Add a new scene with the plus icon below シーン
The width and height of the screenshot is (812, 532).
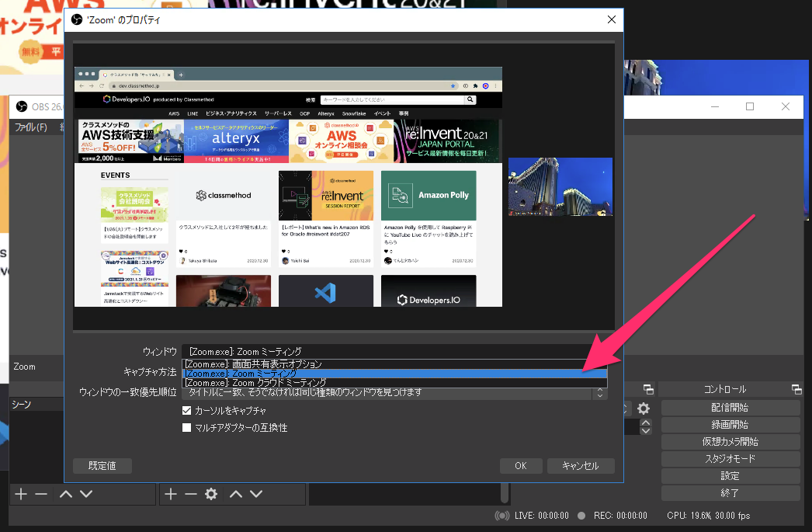point(21,494)
